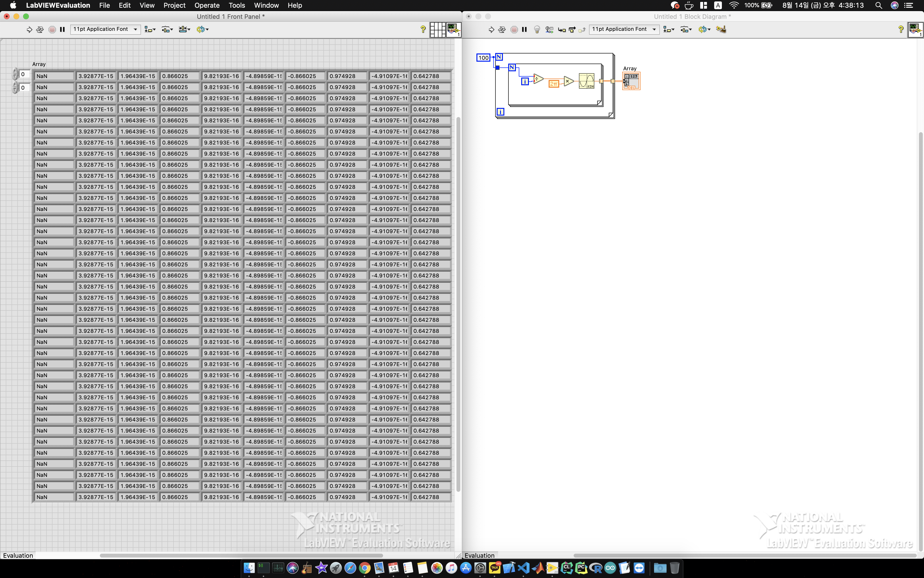Click the VI icon in Block Diagram corner
The image size is (924, 578).
point(916,29)
